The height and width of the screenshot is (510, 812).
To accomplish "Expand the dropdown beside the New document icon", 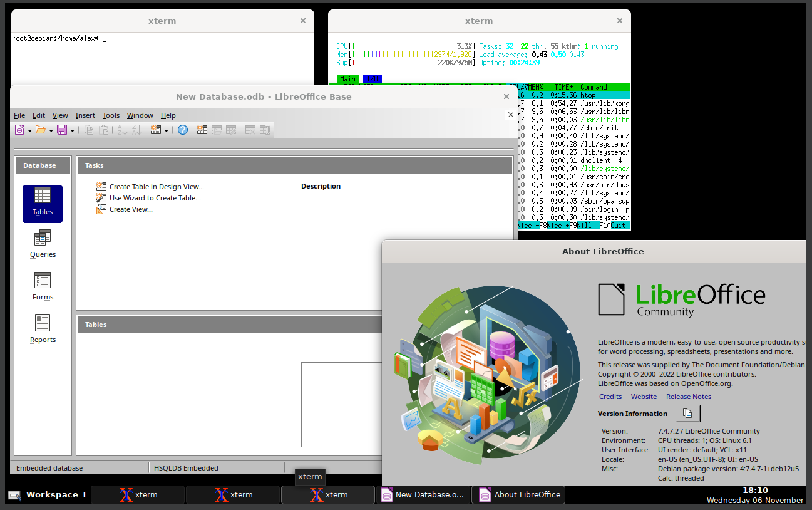I will tap(29, 130).
